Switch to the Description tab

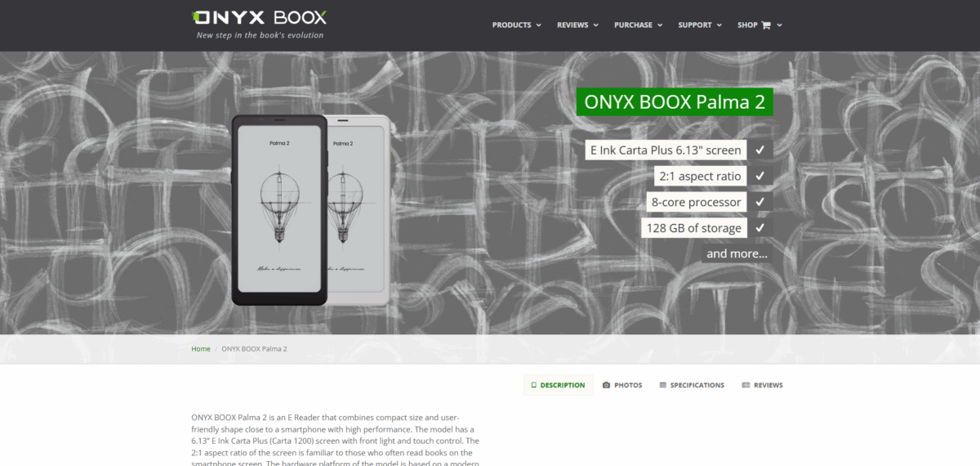(x=558, y=385)
